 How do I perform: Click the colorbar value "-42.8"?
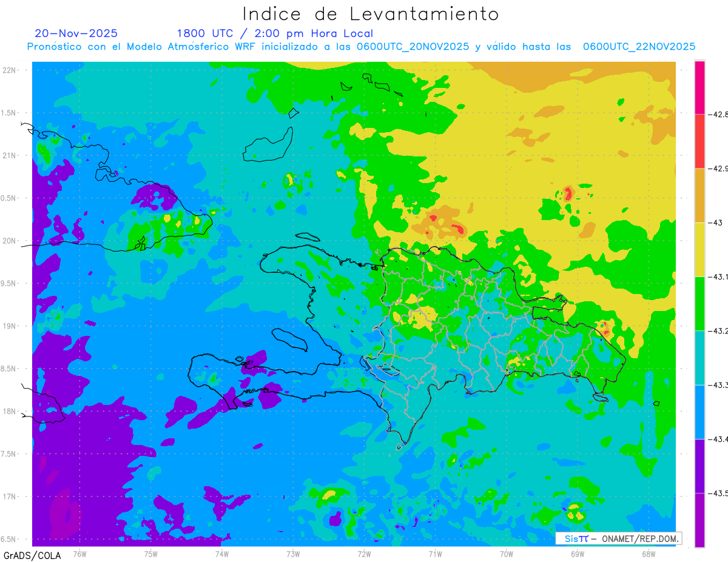[720, 114]
